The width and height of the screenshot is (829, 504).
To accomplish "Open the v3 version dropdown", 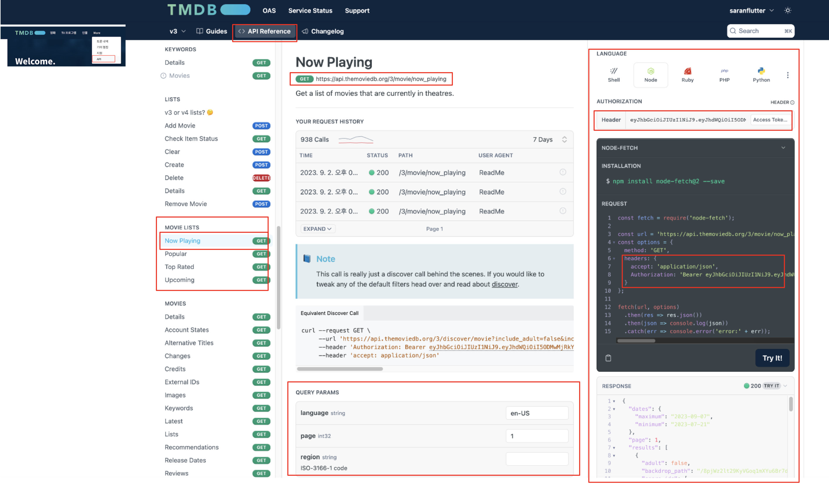I will [177, 31].
